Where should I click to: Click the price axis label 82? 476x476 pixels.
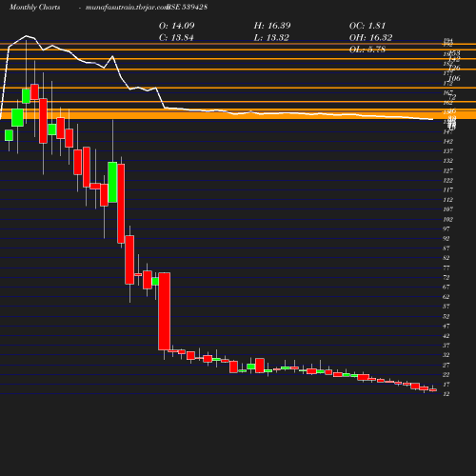[x=446, y=258]
